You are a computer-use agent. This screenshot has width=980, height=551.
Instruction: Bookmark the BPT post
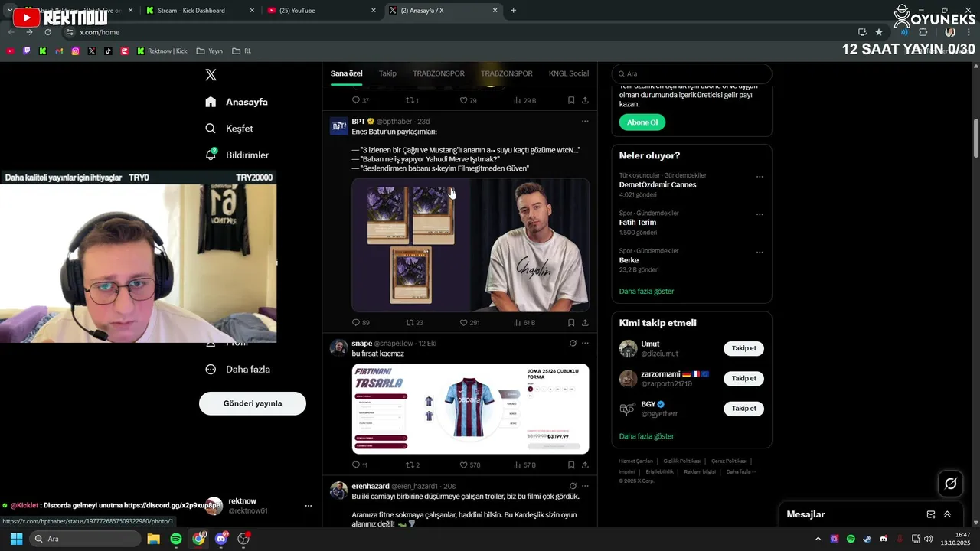click(571, 323)
